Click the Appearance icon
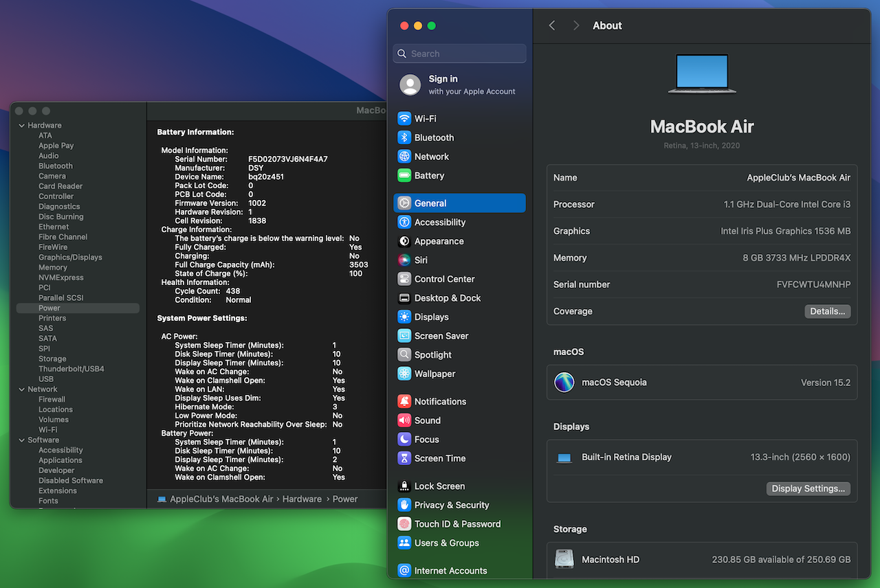Screen dimensions: 880x588 coord(404,241)
